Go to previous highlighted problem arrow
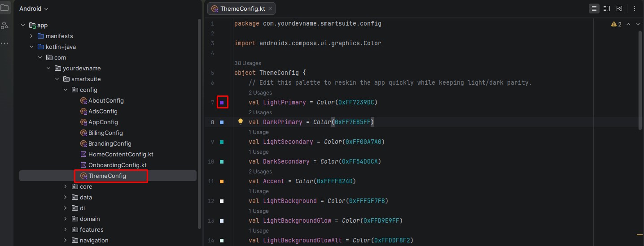644x246 pixels. point(628,24)
